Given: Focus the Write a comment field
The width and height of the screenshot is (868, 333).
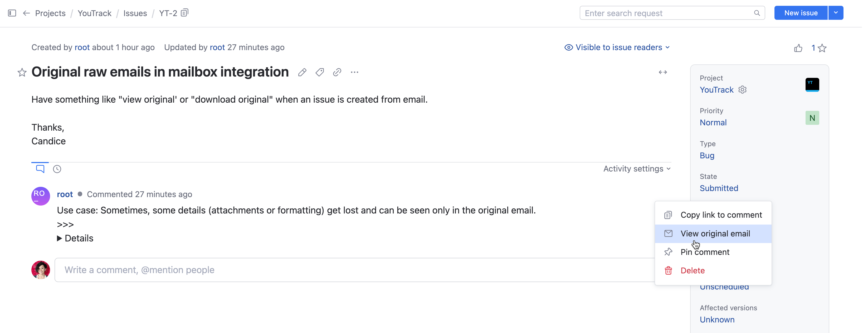Looking at the screenshot, I should tap(354, 270).
